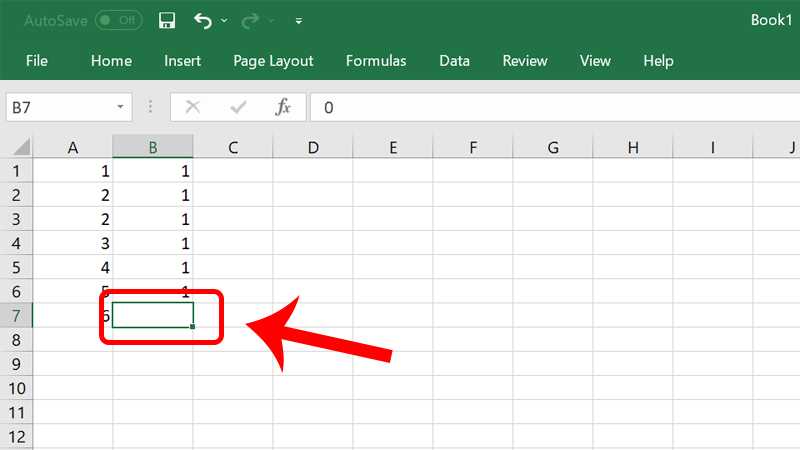The height and width of the screenshot is (450, 800).
Task: Select column C header
Action: 233,148
